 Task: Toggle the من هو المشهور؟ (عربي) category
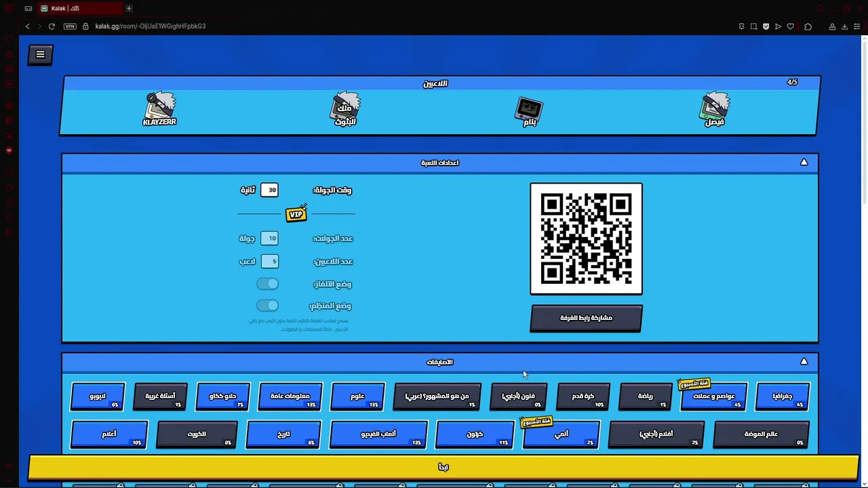point(437,396)
